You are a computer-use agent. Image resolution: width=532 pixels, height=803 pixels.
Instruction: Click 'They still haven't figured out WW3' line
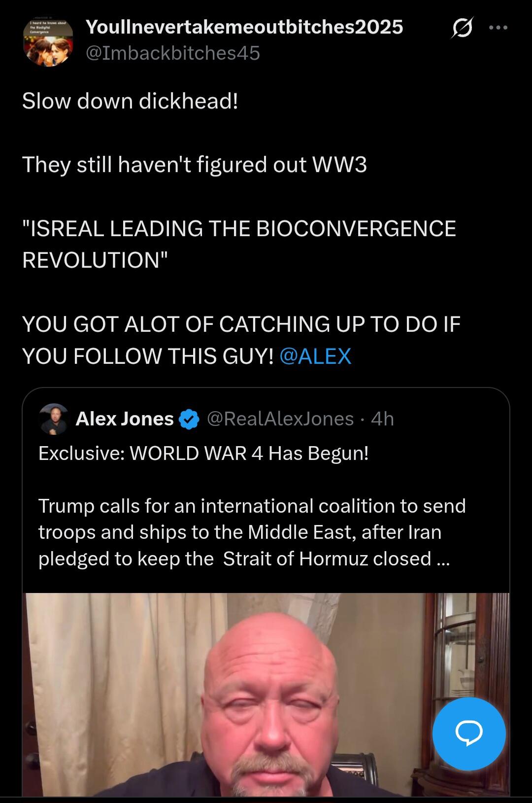coord(195,165)
